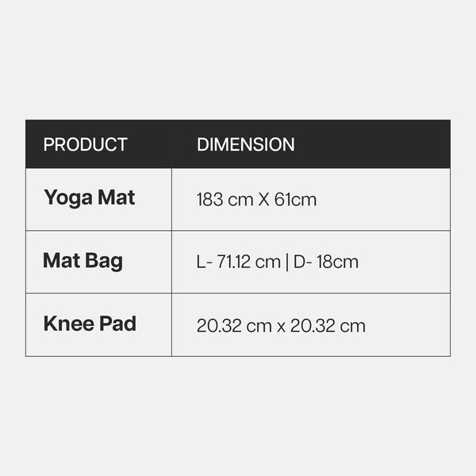Click the Mat Bag dimension cell text
Image resolution: width=476 pixels, height=476 pixels.
(x=278, y=262)
